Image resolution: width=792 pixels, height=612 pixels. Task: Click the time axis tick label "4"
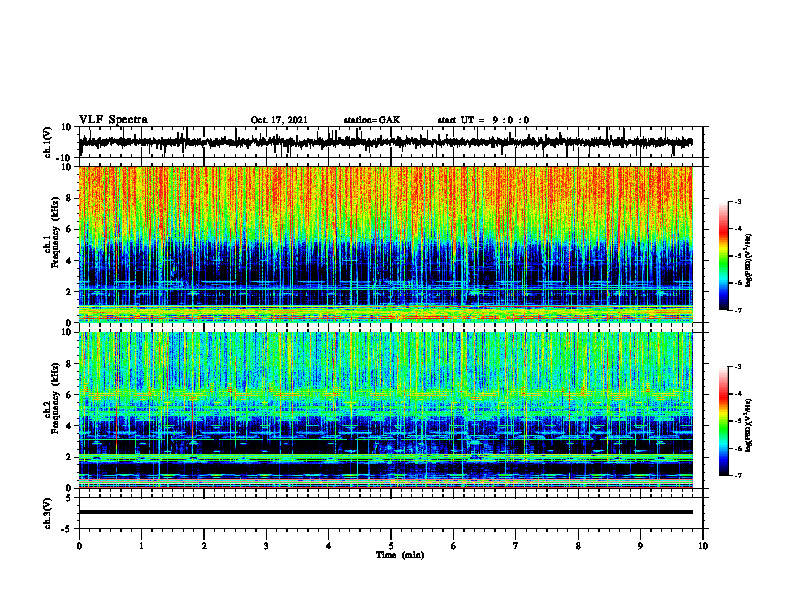329,546
